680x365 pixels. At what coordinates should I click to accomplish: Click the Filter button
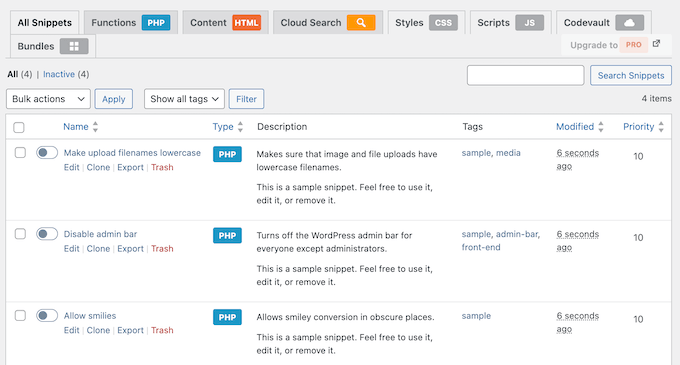(x=246, y=99)
